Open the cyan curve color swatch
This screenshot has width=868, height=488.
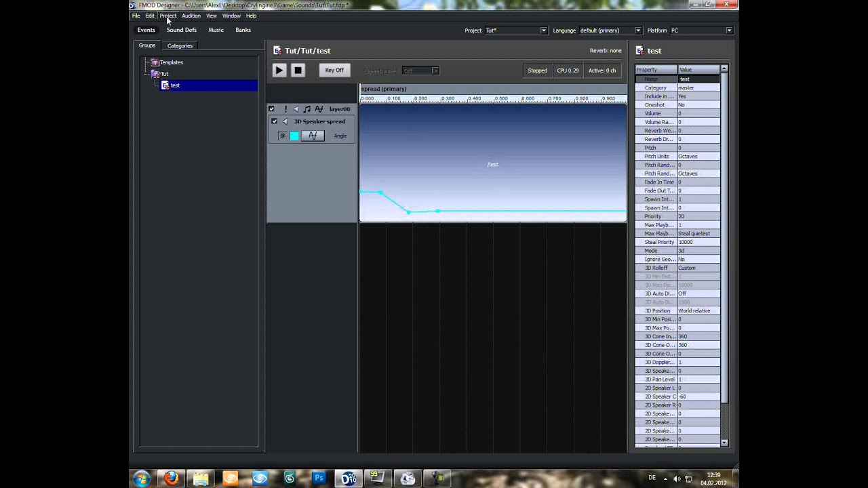click(x=294, y=136)
